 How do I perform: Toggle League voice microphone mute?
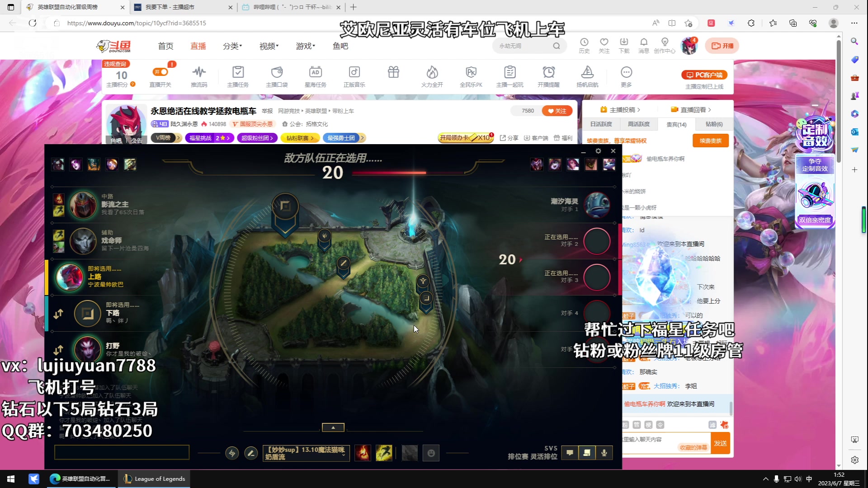604,452
